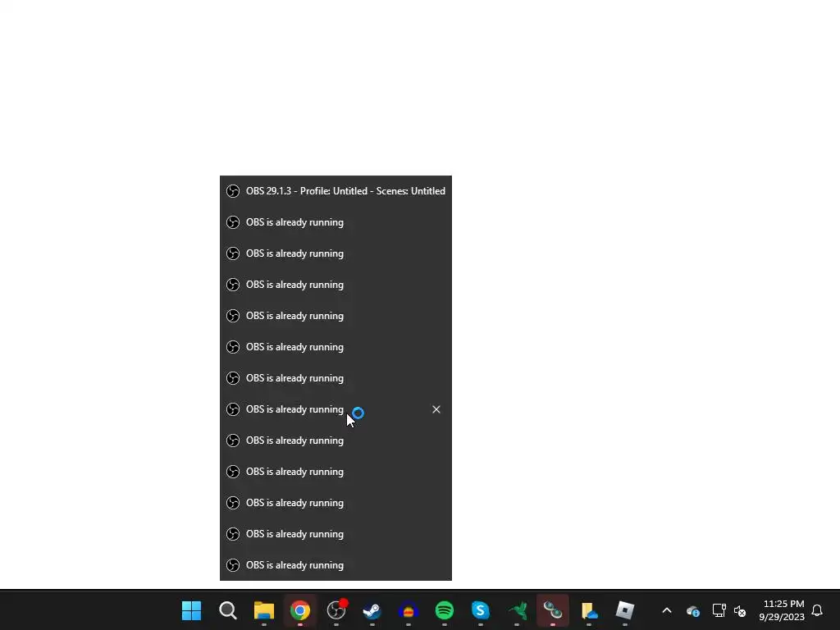Open the OneDrive cloud tray icon
840x630 pixels.
click(x=692, y=610)
